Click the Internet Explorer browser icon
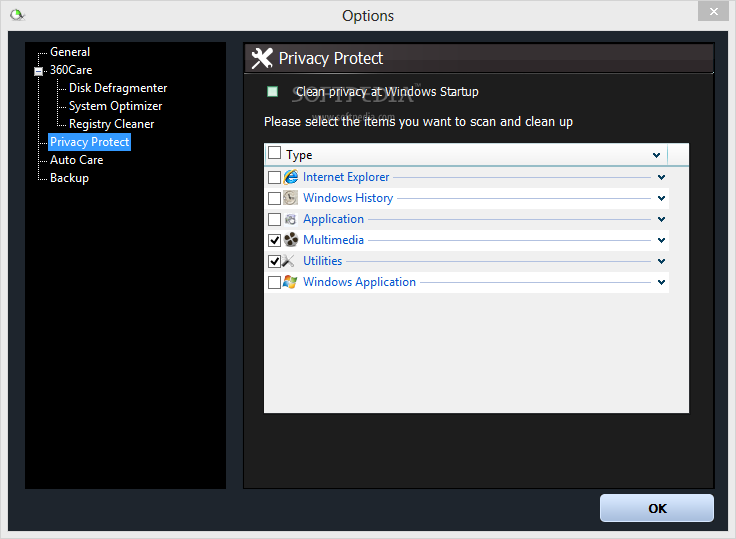Screen dimensions: 736x539 [x=291, y=177]
